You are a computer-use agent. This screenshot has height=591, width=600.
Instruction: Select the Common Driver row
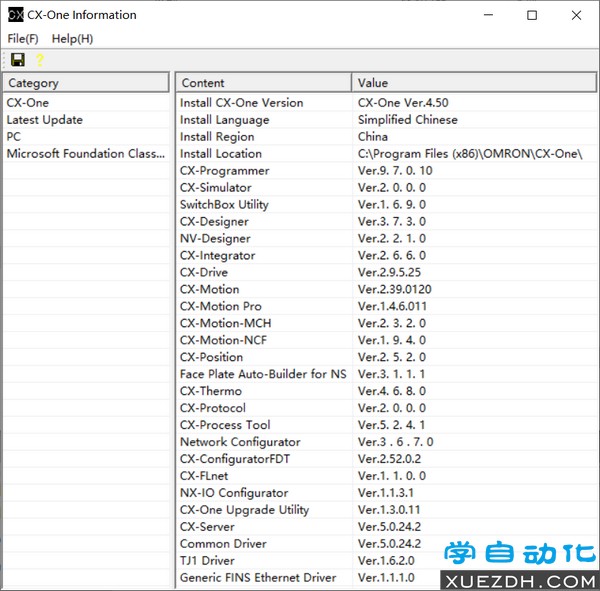(x=386, y=544)
